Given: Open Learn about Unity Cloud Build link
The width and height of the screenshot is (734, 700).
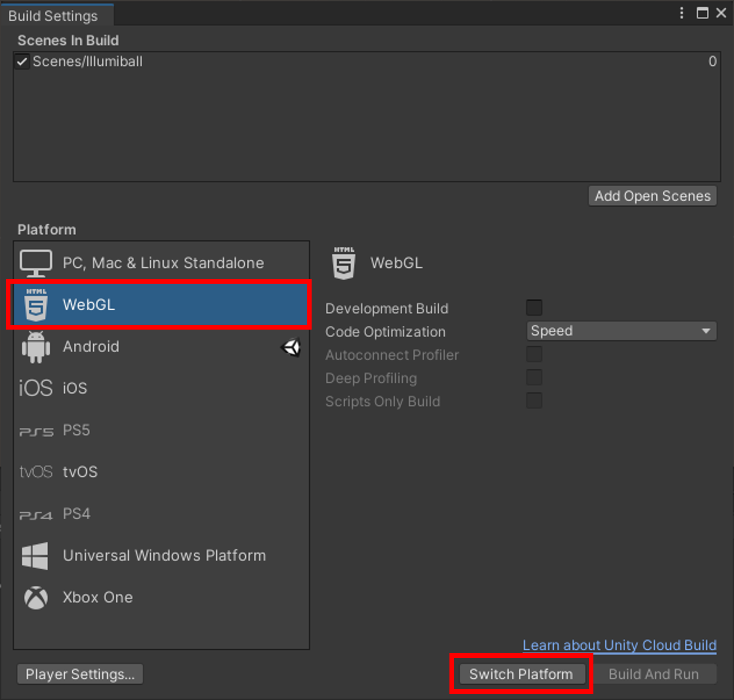Looking at the screenshot, I should [619, 645].
